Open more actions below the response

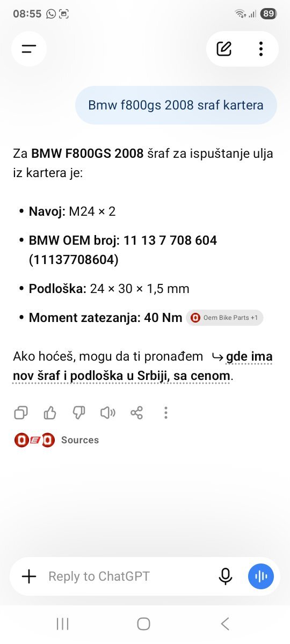coord(166,413)
